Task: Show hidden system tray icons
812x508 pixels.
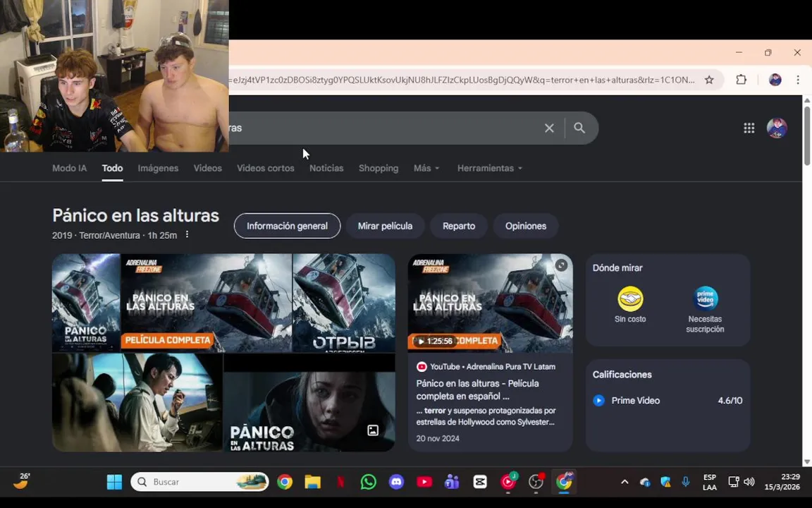Action: pos(625,482)
